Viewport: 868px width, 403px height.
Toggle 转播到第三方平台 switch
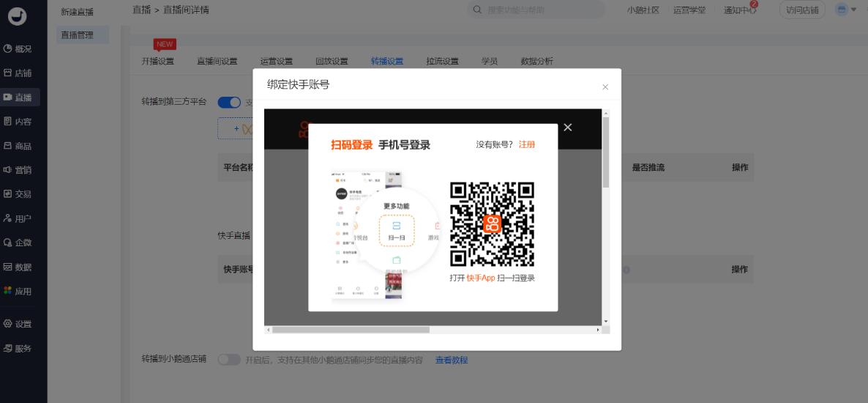coord(229,102)
